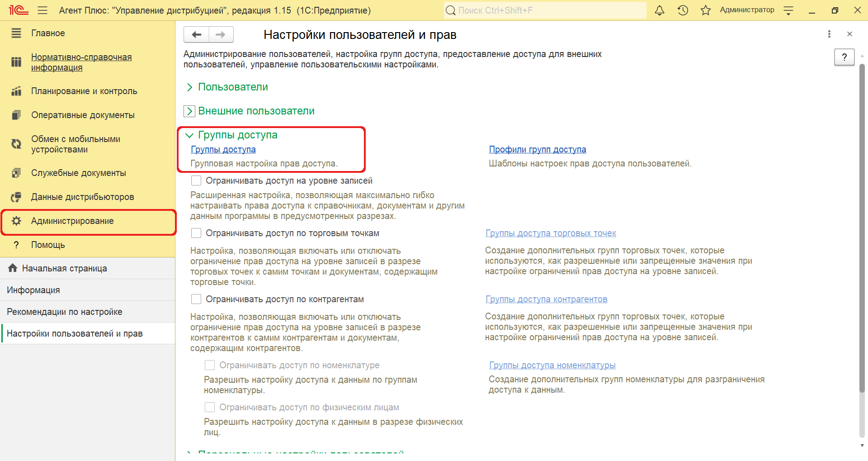Click the Обмен с мобильными устройствами sync icon
The height and width of the screenshot is (461, 868).
pos(16,144)
